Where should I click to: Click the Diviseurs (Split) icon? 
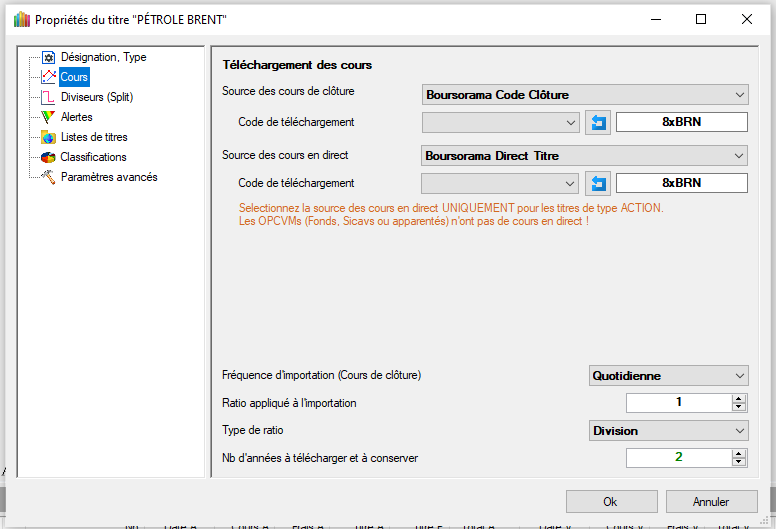47,97
